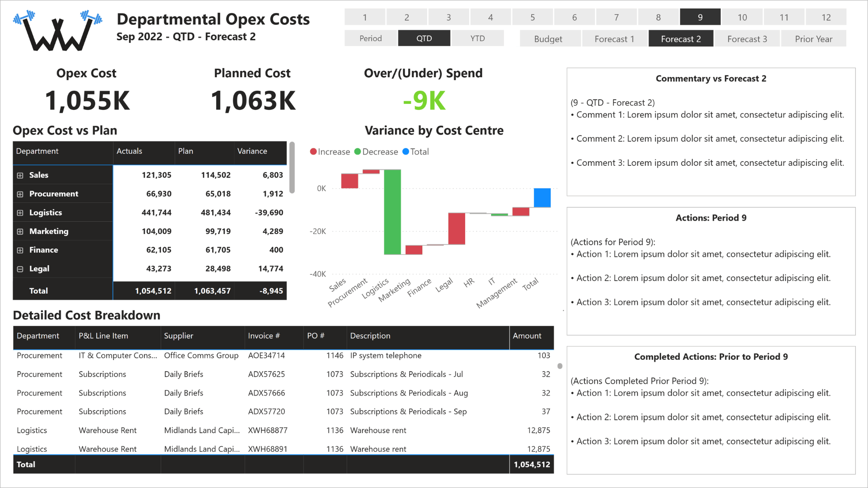Expand the Marketing row plus icon
The width and height of the screenshot is (868, 488).
click(x=20, y=232)
